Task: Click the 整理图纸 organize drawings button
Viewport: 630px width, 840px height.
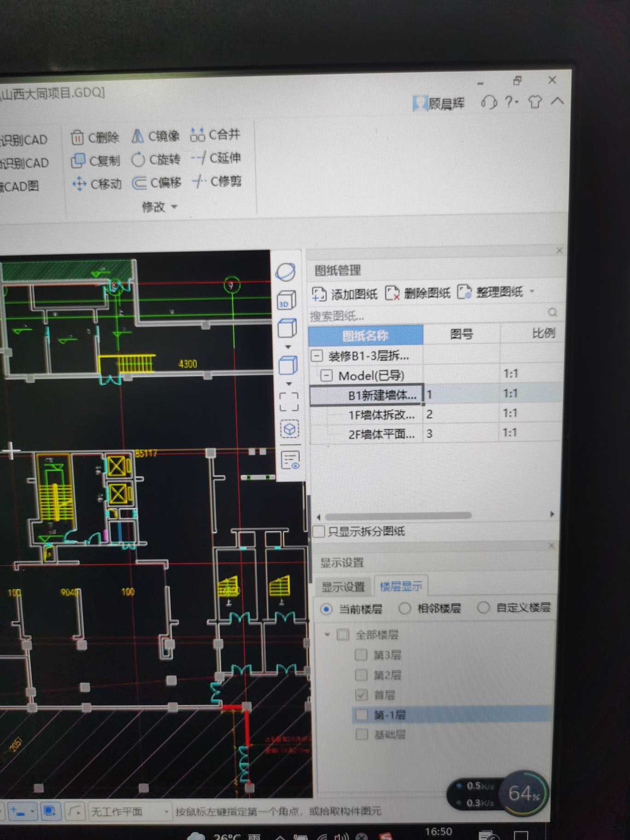Action: [x=490, y=292]
